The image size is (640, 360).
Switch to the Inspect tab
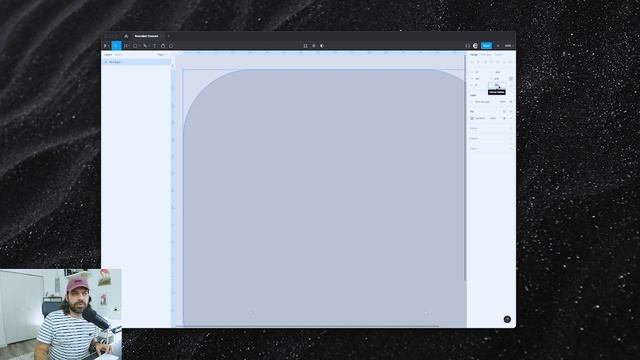[499, 55]
